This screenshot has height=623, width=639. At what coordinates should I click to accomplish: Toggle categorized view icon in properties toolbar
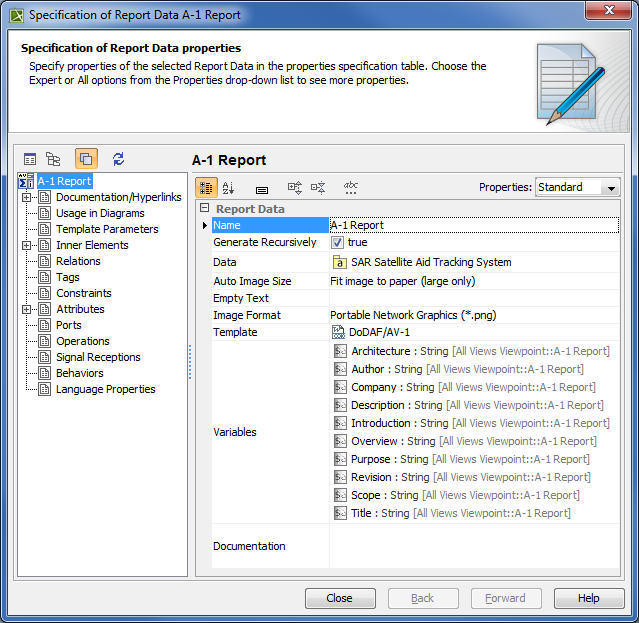click(x=206, y=187)
